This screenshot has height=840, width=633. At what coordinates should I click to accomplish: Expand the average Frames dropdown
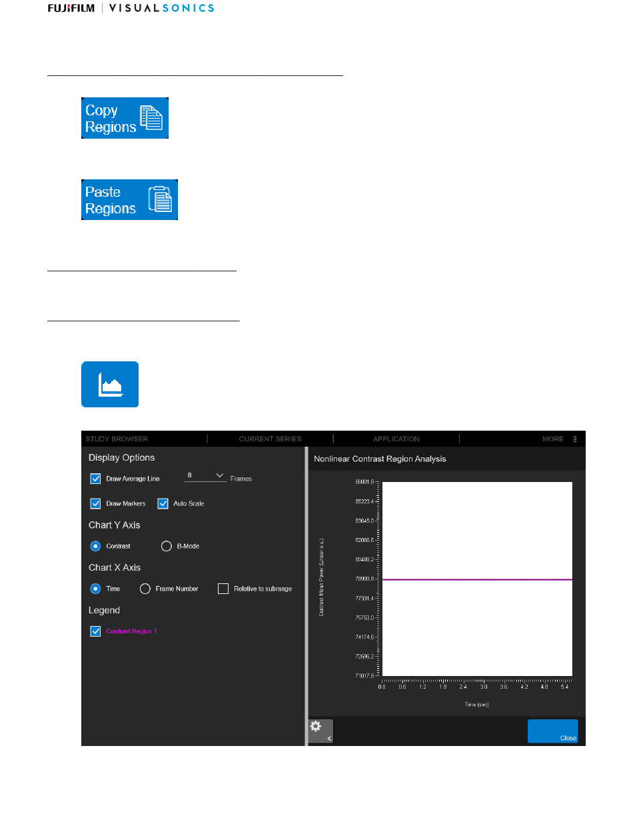pyautogui.click(x=205, y=476)
